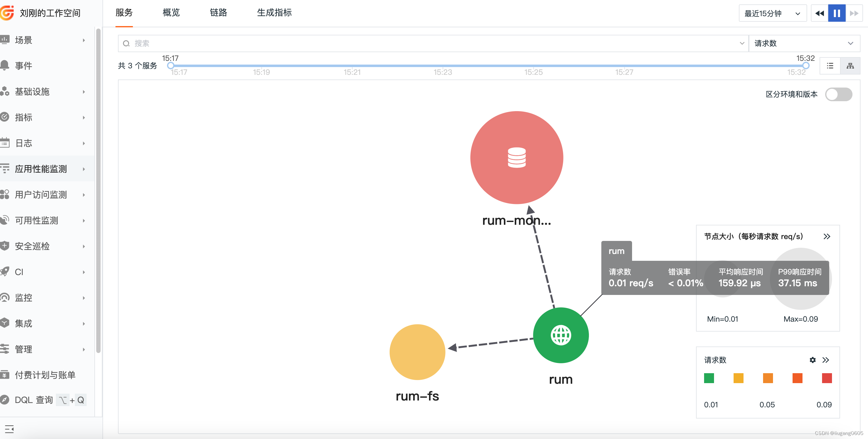
Task: Expand the search box dropdown arrow
Action: coord(742,43)
